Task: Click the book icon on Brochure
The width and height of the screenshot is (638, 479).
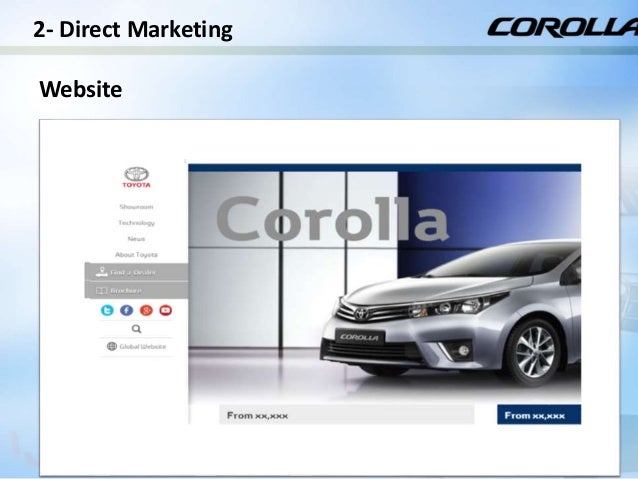Action: 101,291
